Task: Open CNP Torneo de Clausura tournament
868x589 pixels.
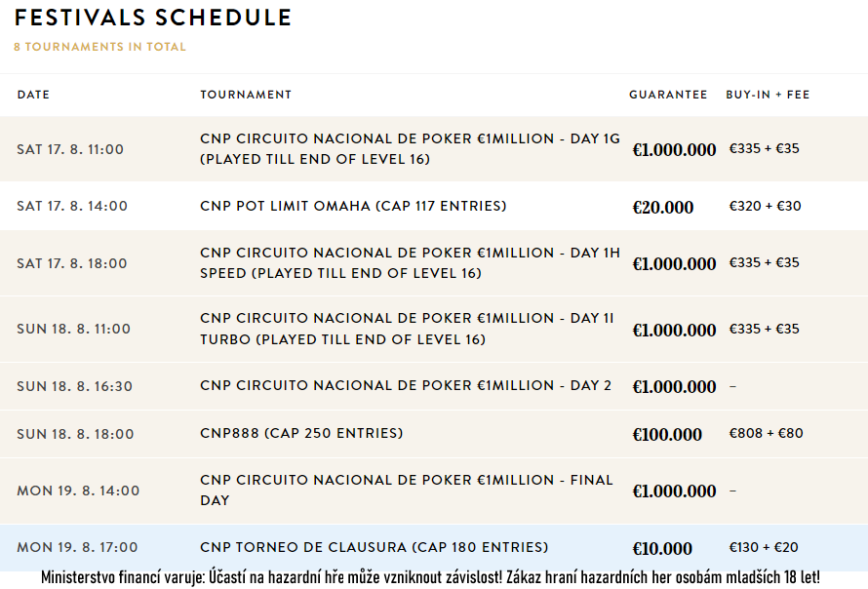Action: [374, 547]
